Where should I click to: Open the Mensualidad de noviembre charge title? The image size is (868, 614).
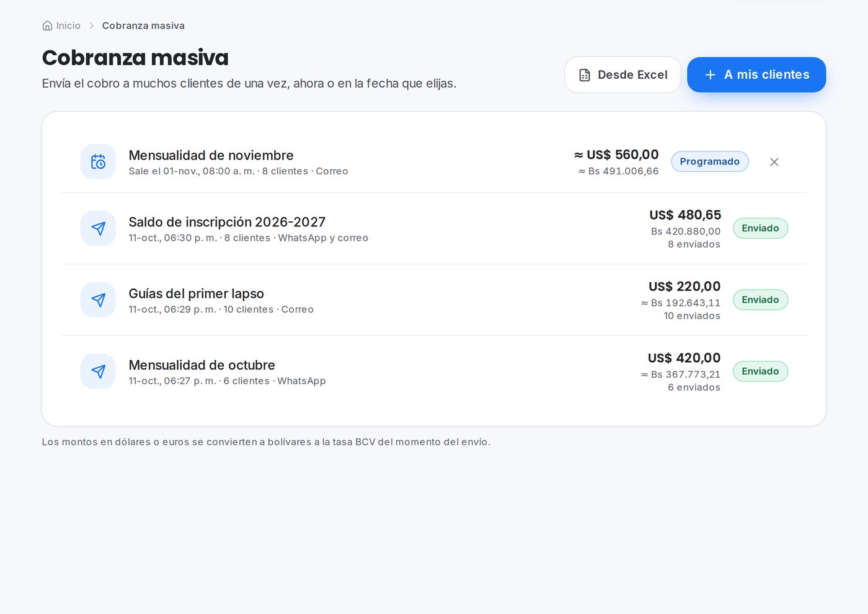[x=211, y=156]
